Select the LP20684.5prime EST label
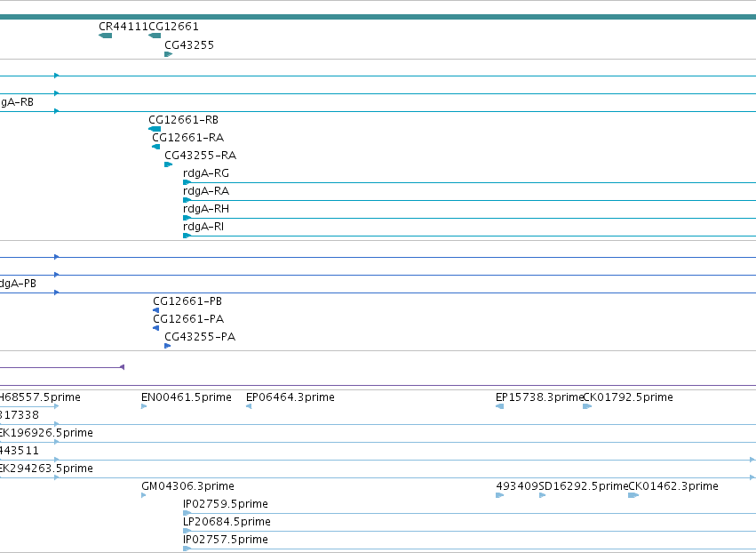Screen dimensions: 756x553 tap(227, 522)
